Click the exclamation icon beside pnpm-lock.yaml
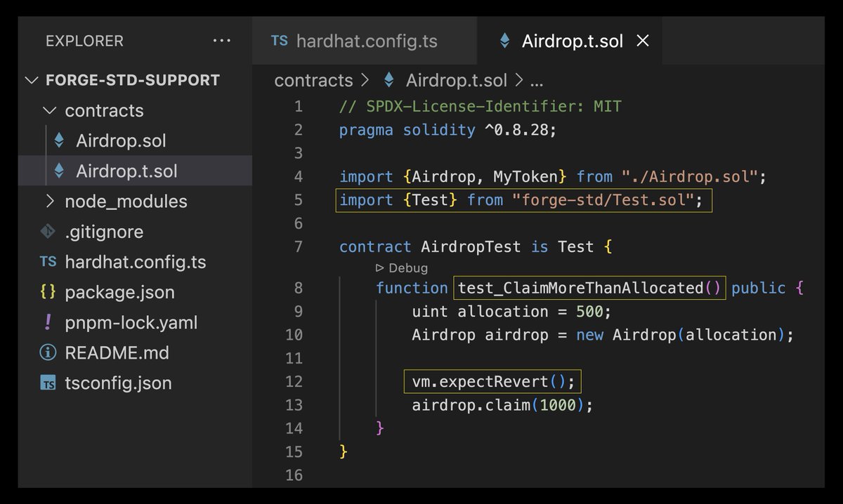The width and height of the screenshot is (843, 504). pyautogui.click(x=48, y=322)
